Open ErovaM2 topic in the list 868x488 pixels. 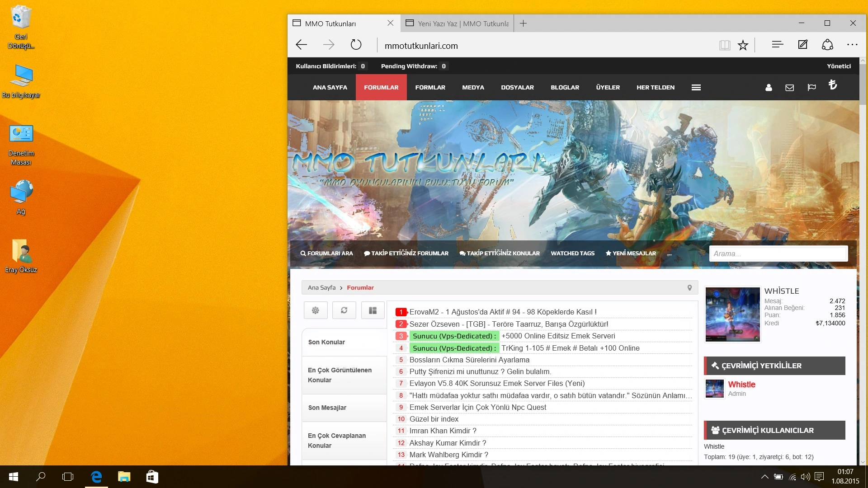click(x=503, y=312)
